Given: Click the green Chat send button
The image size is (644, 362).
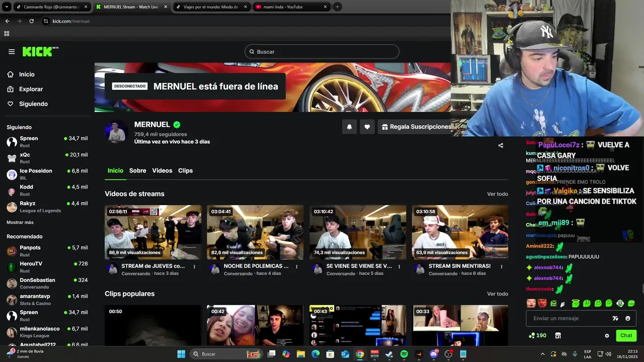Looking at the screenshot, I should point(626,335).
